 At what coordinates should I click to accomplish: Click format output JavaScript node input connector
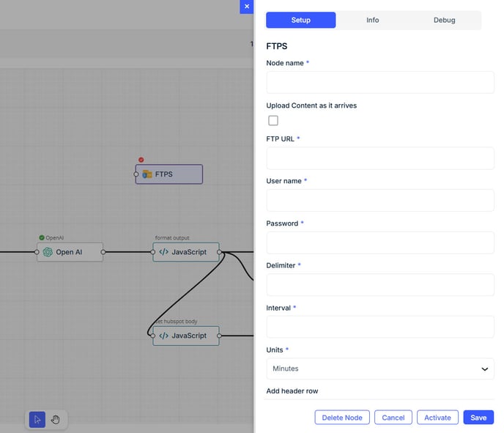point(153,252)
